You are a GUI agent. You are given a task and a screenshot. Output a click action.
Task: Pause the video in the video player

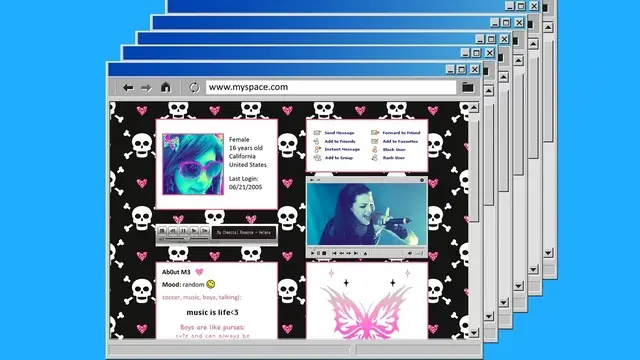click(318, 253)
